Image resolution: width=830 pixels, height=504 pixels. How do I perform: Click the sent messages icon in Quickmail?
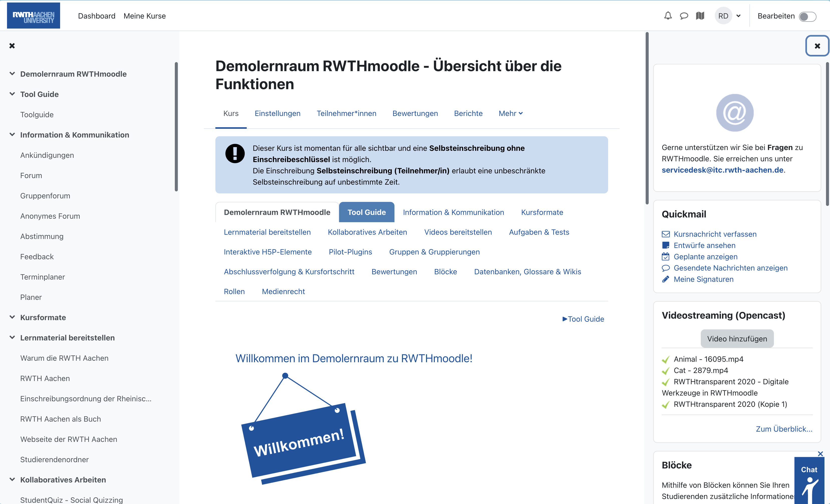(x=666, y=268)
